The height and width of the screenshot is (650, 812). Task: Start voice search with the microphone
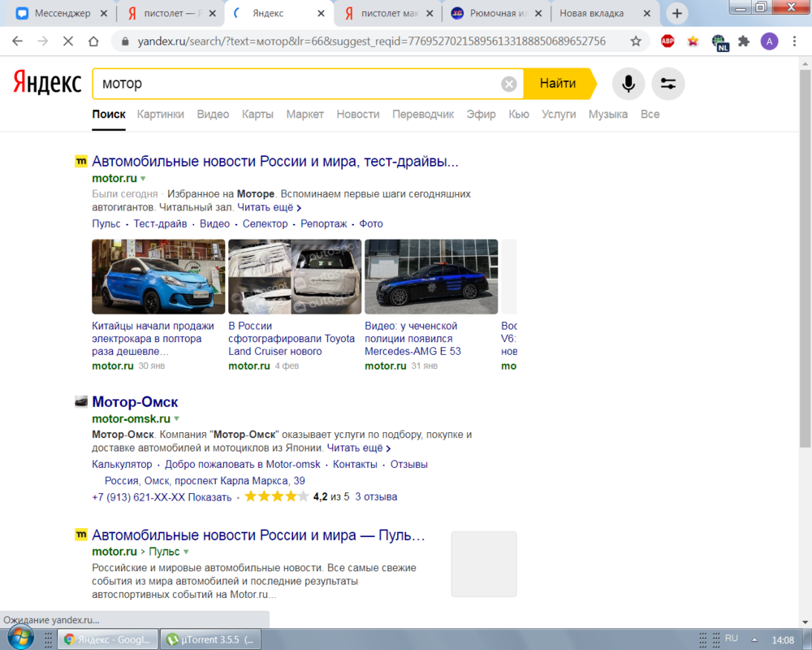pos(628,84)
